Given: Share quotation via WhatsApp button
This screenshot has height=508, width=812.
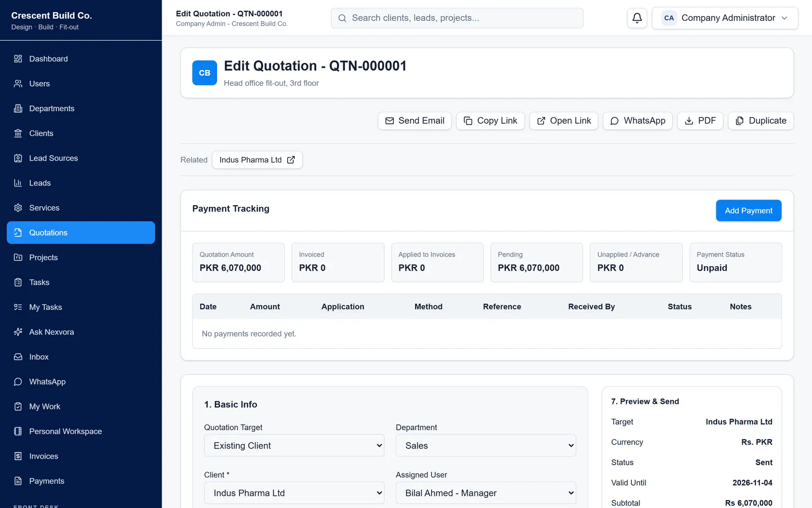Looking at the screenshot, I should click(637, 121).
